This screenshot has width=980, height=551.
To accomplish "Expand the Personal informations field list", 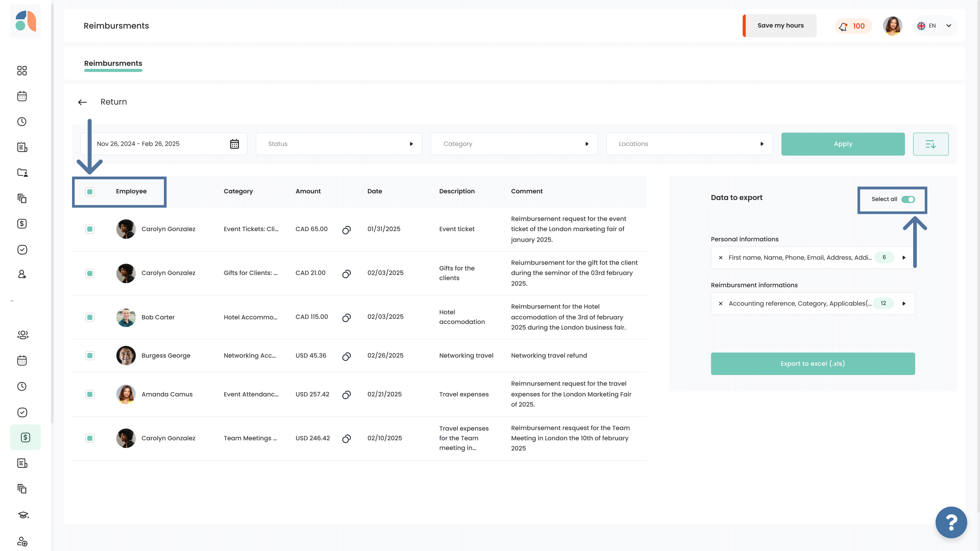I will coord(904,258).
